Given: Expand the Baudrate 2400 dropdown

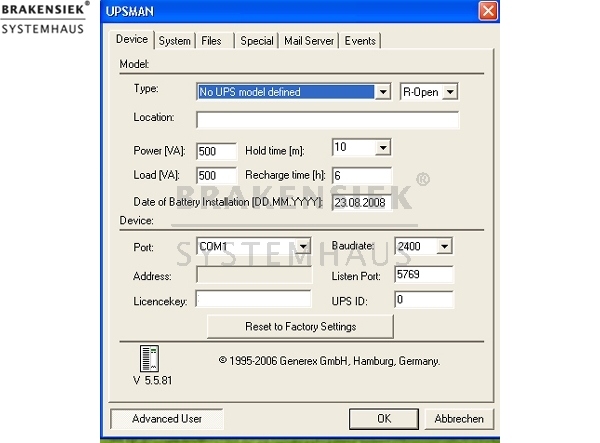Looking at the screenshot, I should 444,246.
